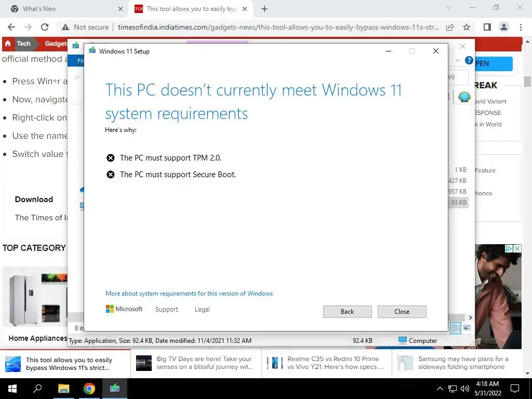Open bypass Windows 11 article card
Screen dimensions: 532x399
[x=65, y=364]
